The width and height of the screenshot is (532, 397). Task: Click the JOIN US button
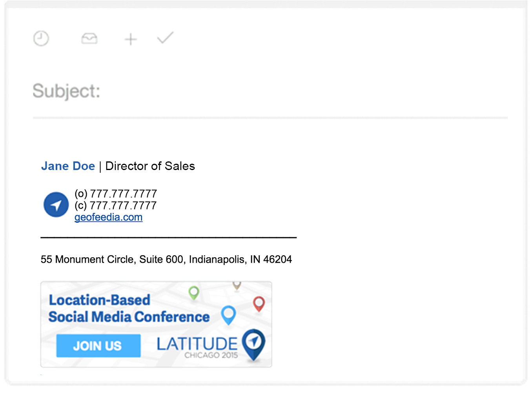point(98,346)
